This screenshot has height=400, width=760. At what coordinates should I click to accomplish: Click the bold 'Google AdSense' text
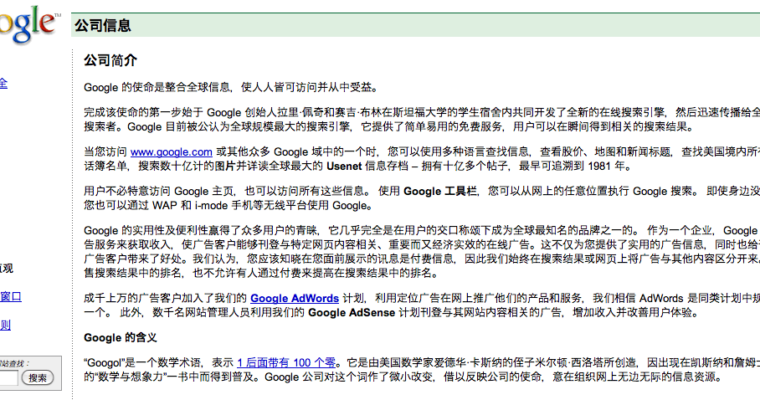click(x=351, y=313)
